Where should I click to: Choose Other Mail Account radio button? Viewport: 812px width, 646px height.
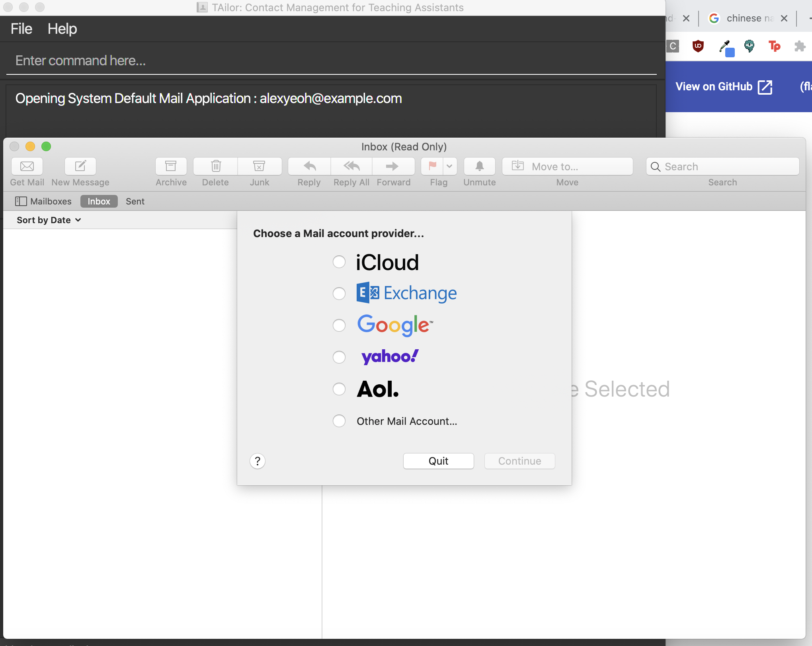tap(339, 421)
